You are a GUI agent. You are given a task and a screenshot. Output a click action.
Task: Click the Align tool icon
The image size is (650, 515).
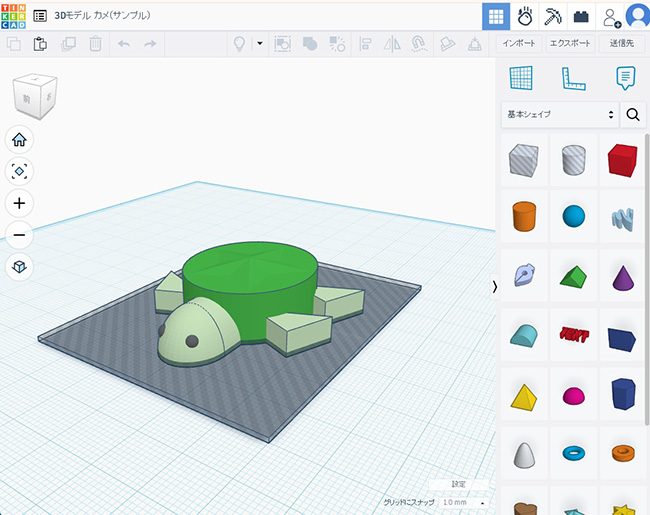(365, 44)
